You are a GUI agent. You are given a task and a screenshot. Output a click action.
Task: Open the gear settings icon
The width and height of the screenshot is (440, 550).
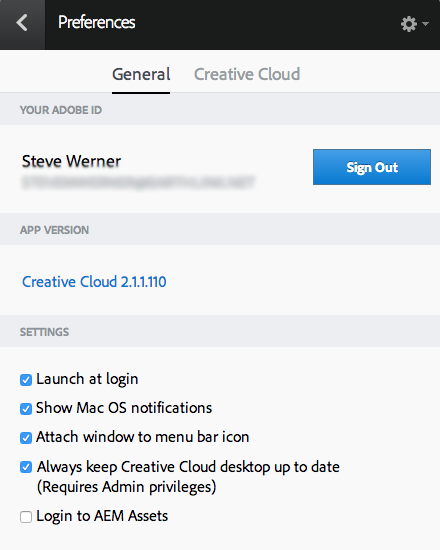click(409, 24)
